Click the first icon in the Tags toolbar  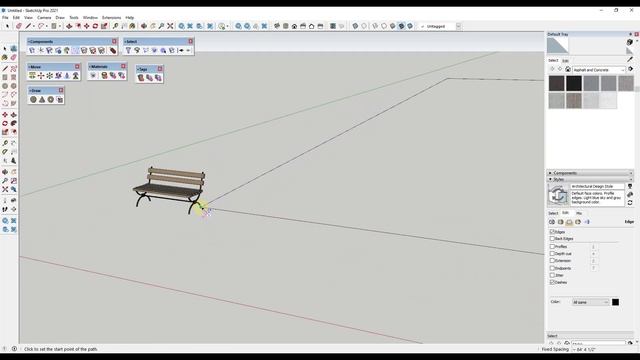click(x=141, y=78)
